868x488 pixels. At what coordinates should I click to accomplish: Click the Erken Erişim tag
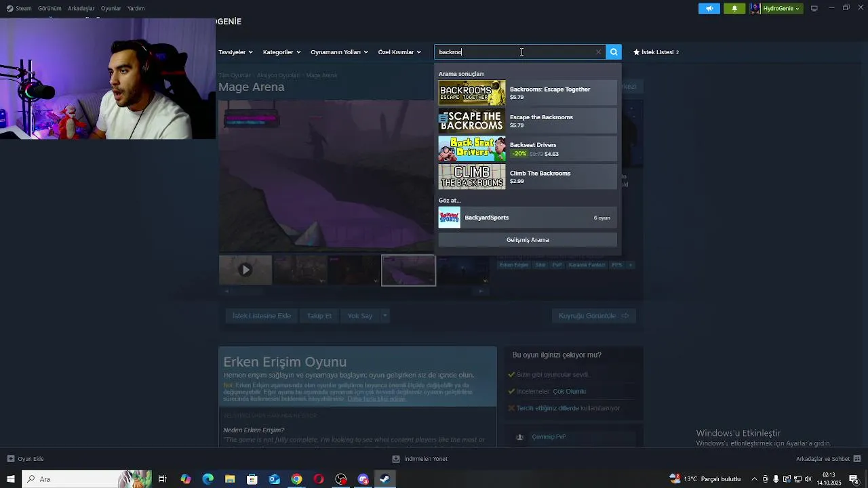(x=513, y=265)
